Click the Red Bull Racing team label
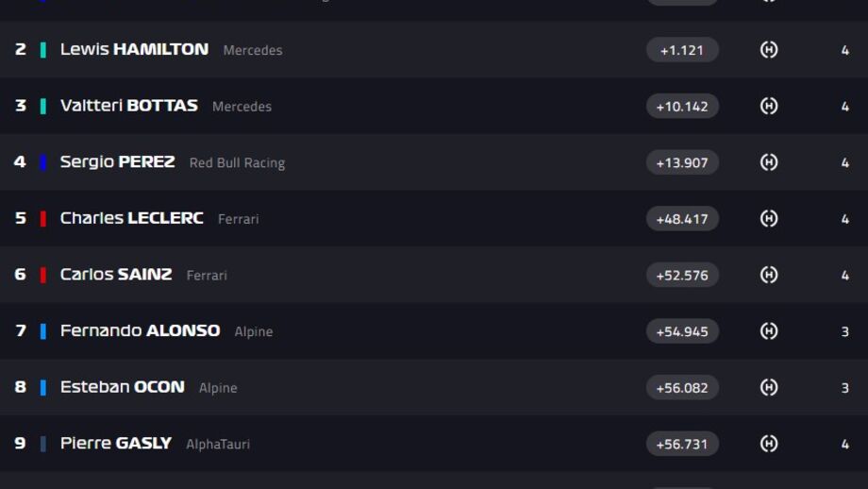 237,162
